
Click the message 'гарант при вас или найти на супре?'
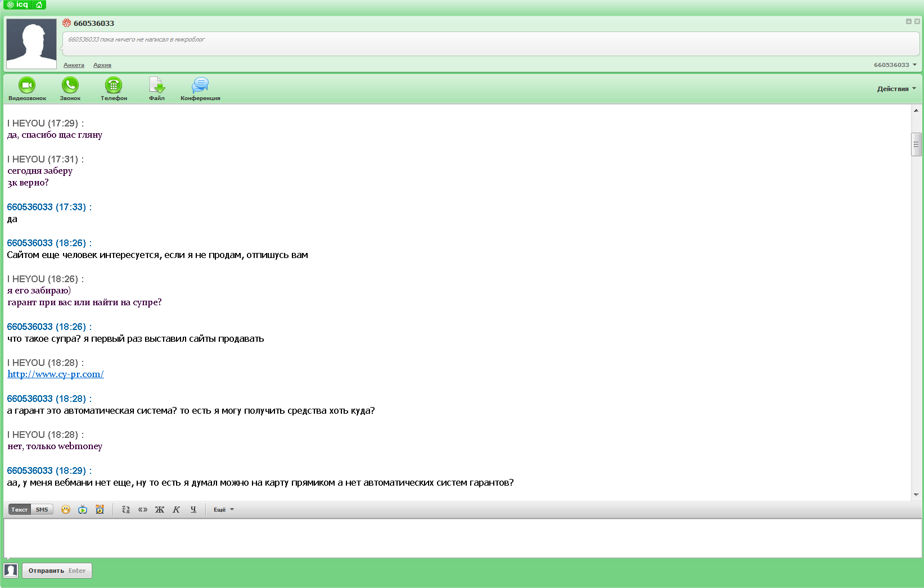[84, 302]
